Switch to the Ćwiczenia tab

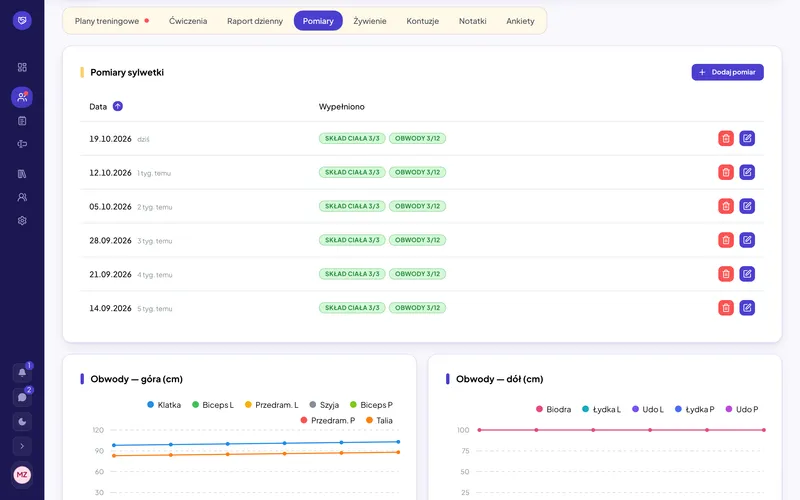click(x=188, y=21)
